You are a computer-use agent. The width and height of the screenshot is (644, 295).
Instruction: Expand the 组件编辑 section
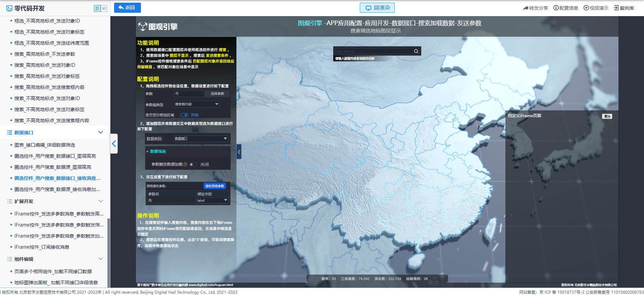pos(100,259)
